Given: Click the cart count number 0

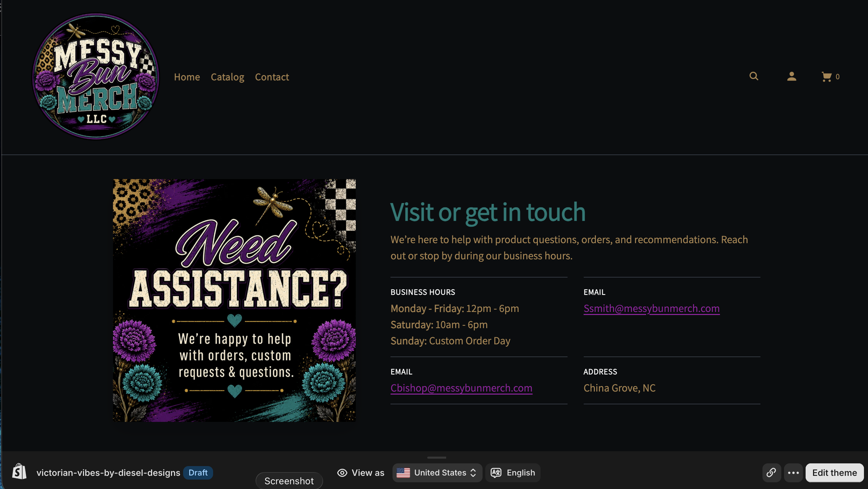Looking at the screenshot, I should tap(837, 77).
